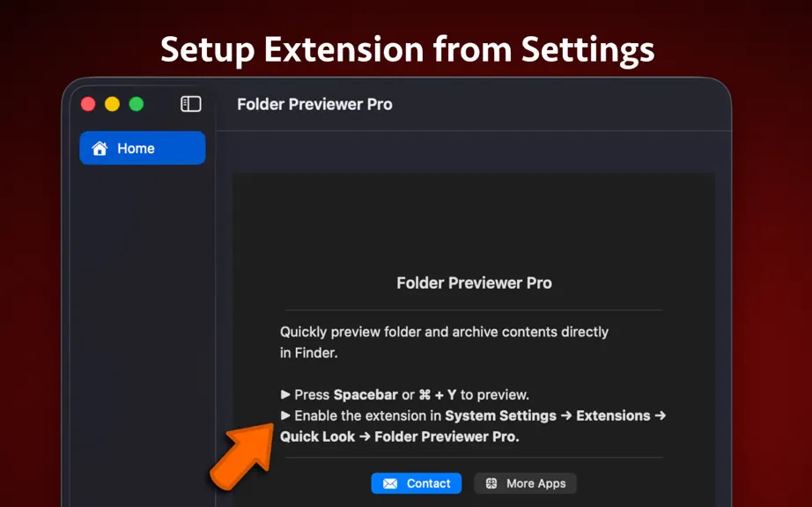Click the Command key symbol in the shortcut
The width and height of the screenshot is (812, 507).
[424, 394]
